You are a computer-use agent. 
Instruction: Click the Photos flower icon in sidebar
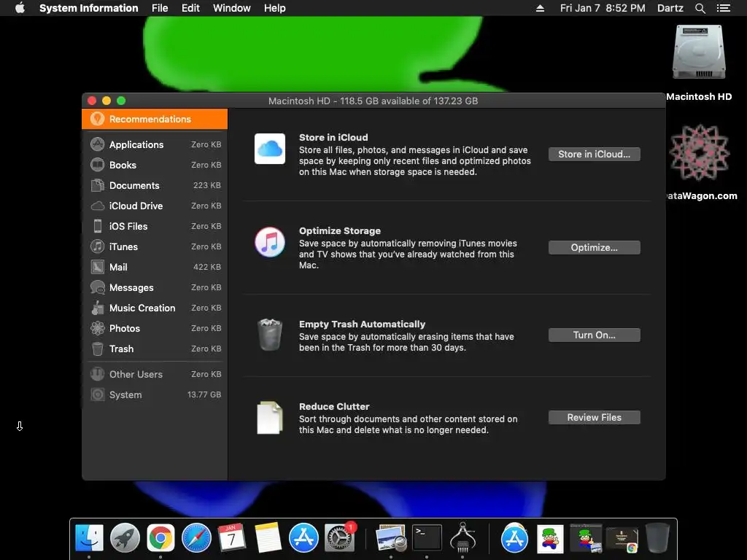98,328
